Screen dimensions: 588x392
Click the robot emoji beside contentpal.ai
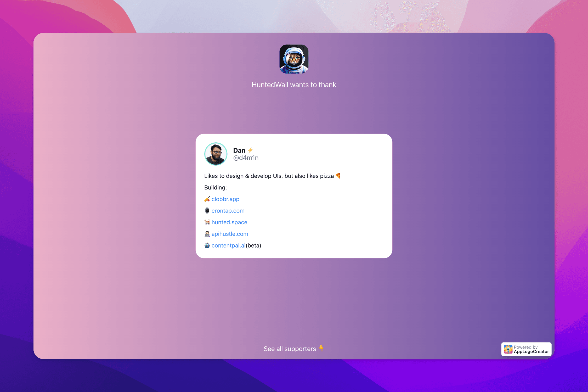(x=207, y=245)
